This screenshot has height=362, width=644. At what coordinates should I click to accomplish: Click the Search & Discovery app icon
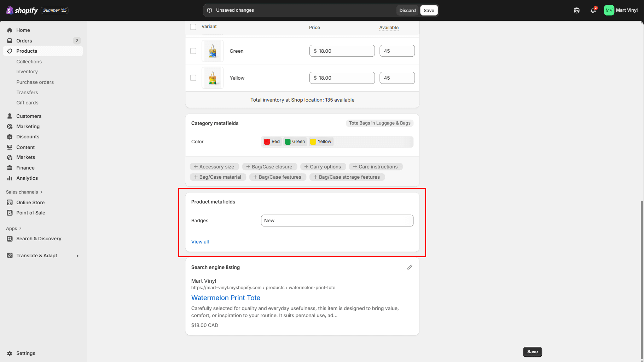[10, 239]
